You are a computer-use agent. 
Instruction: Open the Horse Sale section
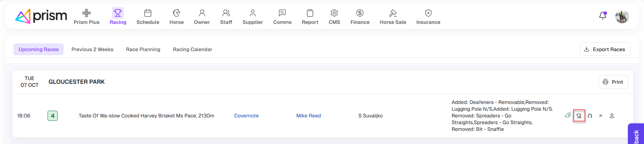click(393, 17)
